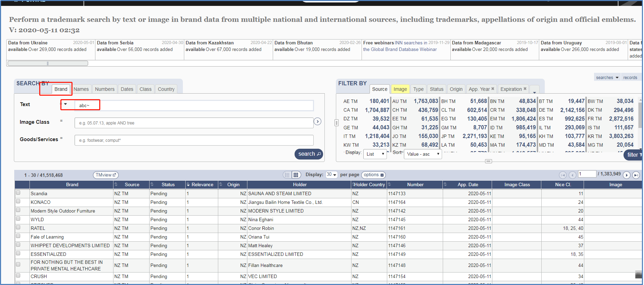Open the Display per page dropdown
Image resolution: width=644 pixels, height=285 pixels.
331,175
